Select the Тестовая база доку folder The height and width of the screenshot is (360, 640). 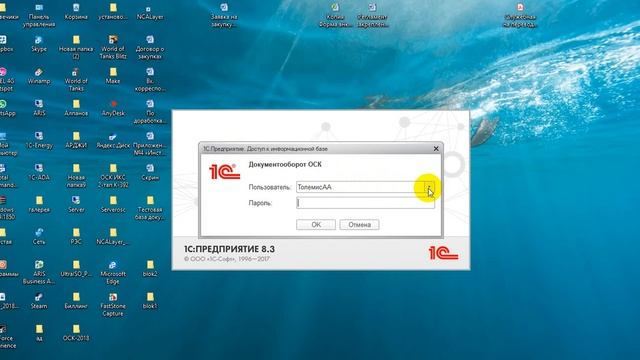pos(150,209)
